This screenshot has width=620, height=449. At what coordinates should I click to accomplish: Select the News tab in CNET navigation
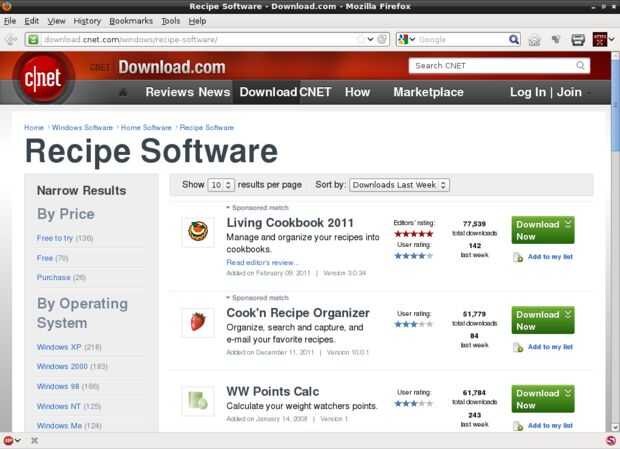pyautogui.click(x=214, y=92)
